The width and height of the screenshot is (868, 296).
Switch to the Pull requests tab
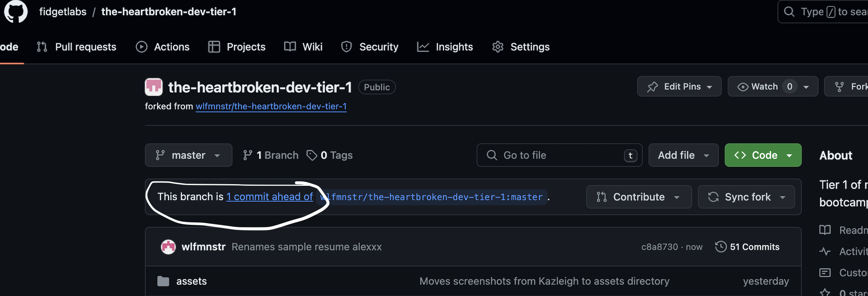tap(76, 47)
